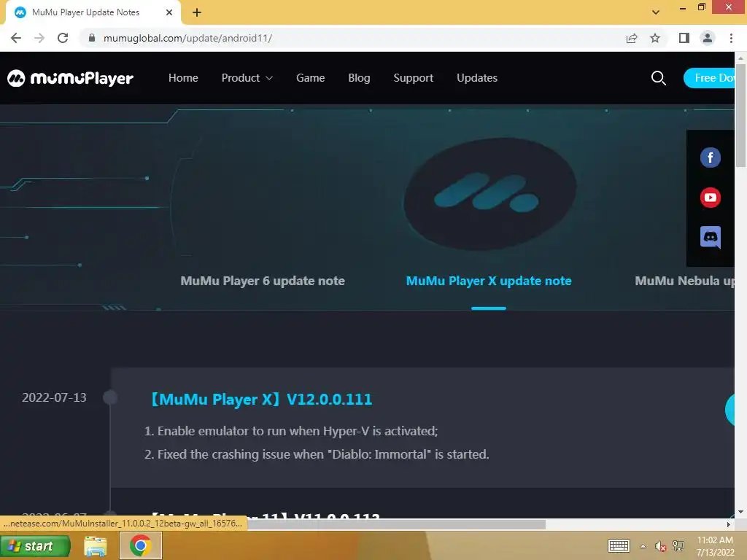The width and height of the screenshot is (747, 560).
Task: Switch to MuMu Nebula update note tab
Action: (684, 281)
